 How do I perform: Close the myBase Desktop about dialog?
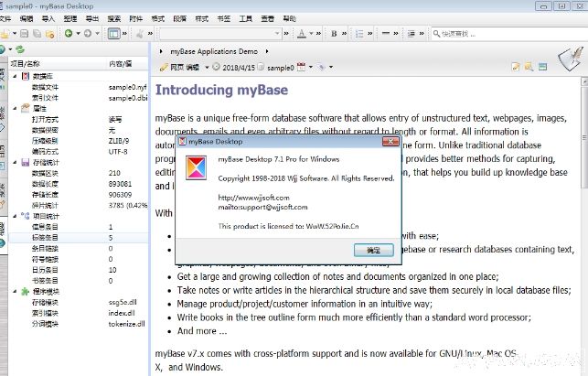[390, 142]
